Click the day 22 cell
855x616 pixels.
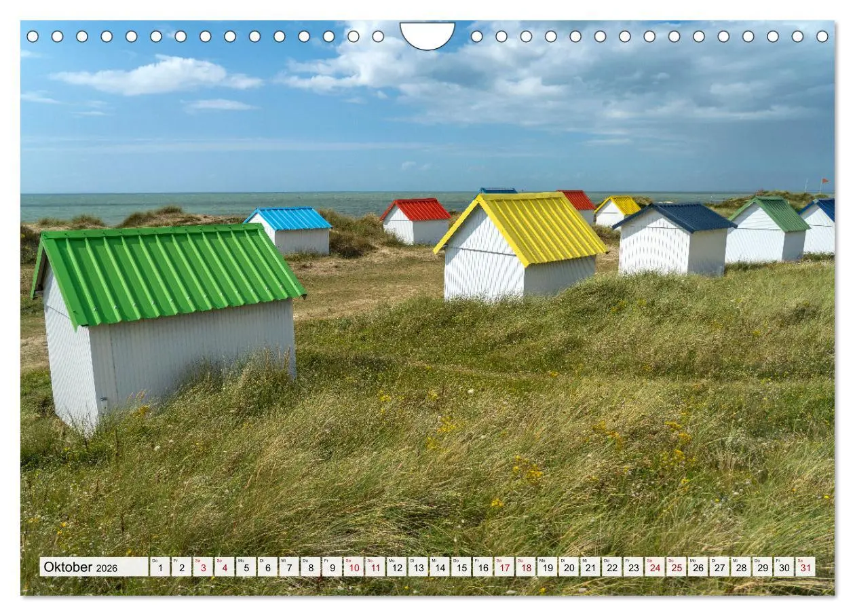point(611,567)
